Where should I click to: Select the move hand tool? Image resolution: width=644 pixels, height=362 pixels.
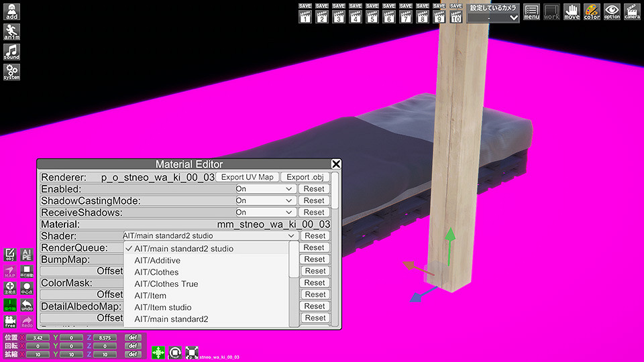click(x=572, y=11)
